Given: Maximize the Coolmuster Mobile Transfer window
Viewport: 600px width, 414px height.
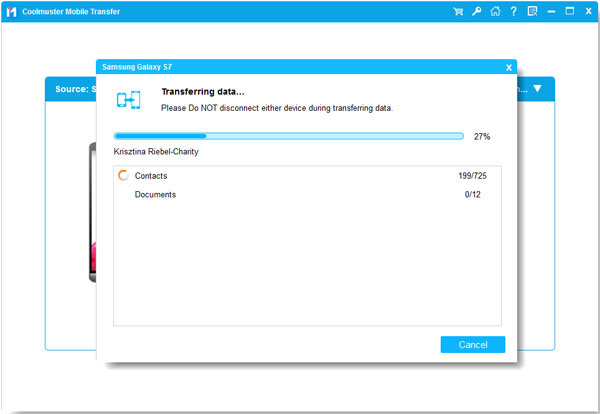Looking at the screenshot, I should tap(568, 12).
